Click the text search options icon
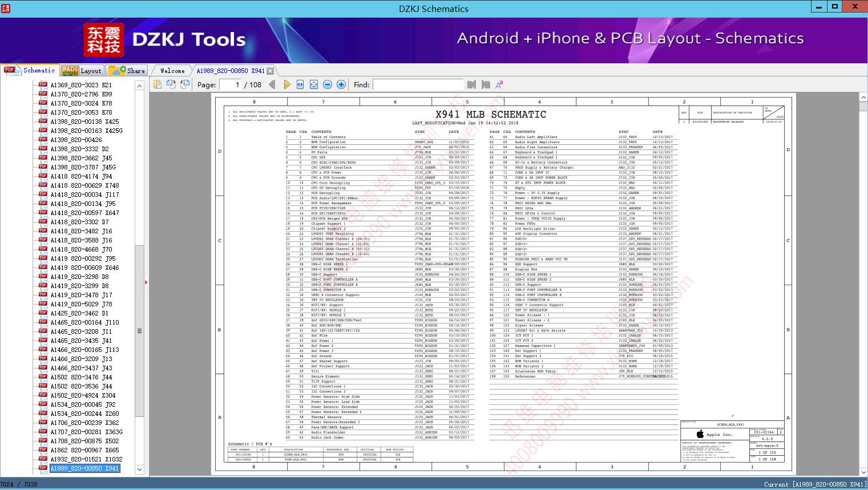The image size is (868, 490). click(x=499, y=84)
